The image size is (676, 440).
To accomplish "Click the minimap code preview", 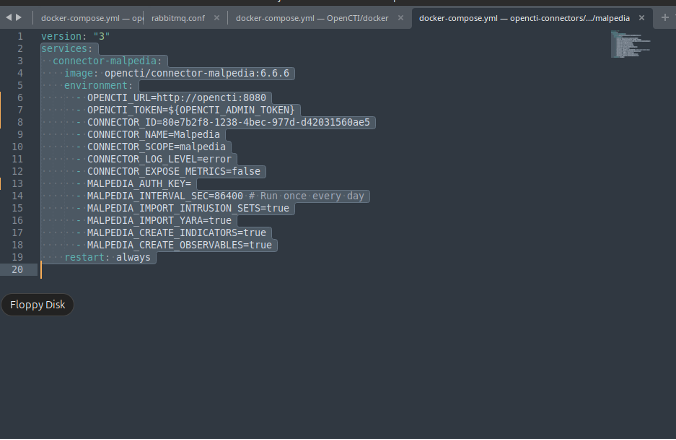I will coord(630,44).
